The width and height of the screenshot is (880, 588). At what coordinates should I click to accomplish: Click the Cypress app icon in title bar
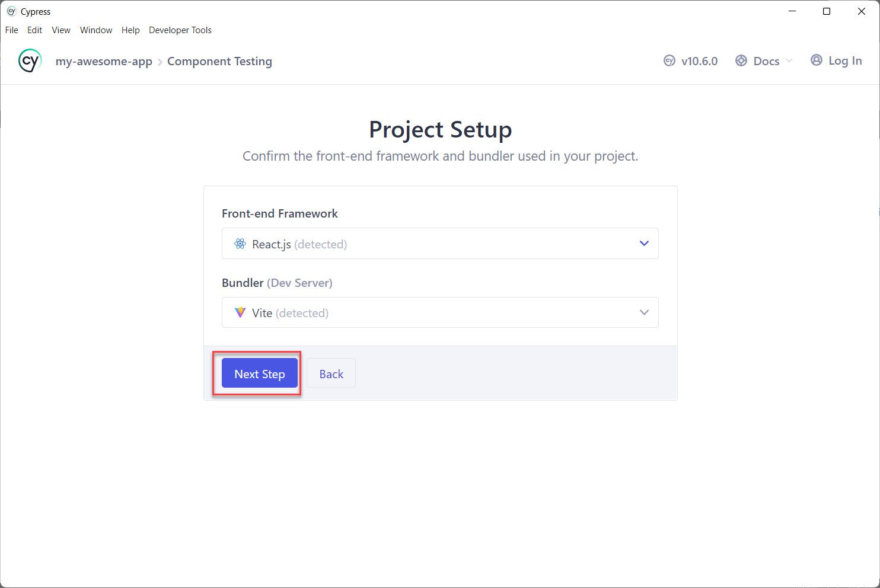point(11,11)
